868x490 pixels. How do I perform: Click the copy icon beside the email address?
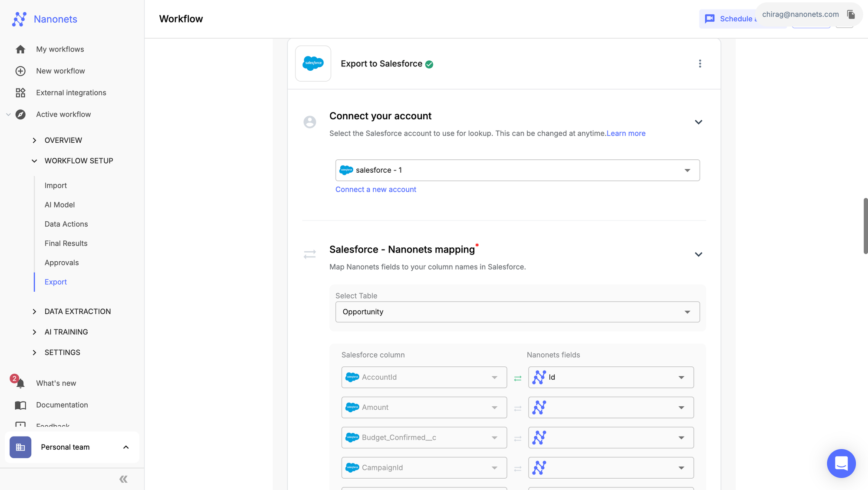851,15
